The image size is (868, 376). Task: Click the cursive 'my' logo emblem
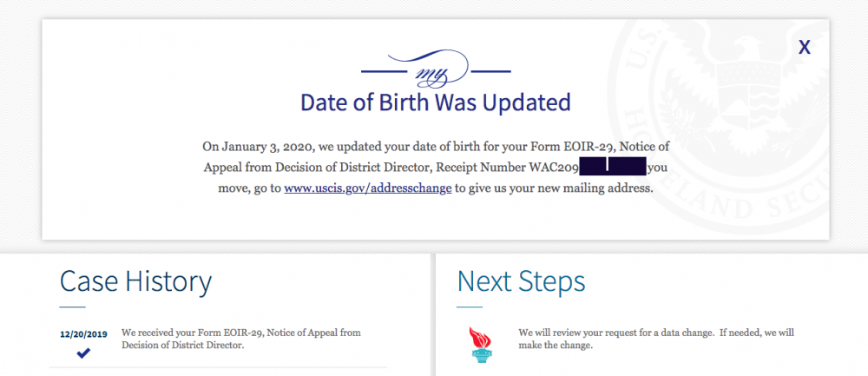coord(436,70)
